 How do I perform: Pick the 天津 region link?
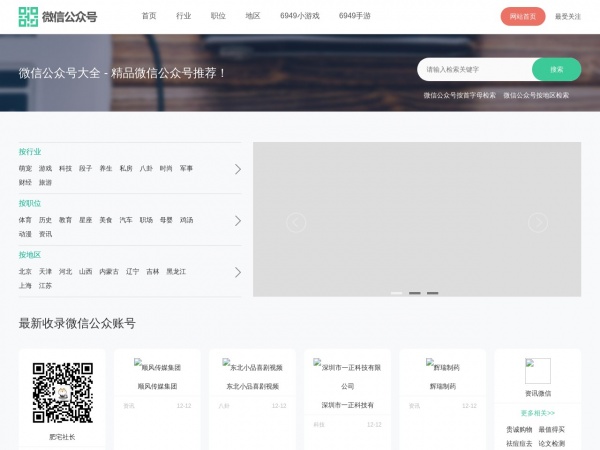click(x=45, y=272)
